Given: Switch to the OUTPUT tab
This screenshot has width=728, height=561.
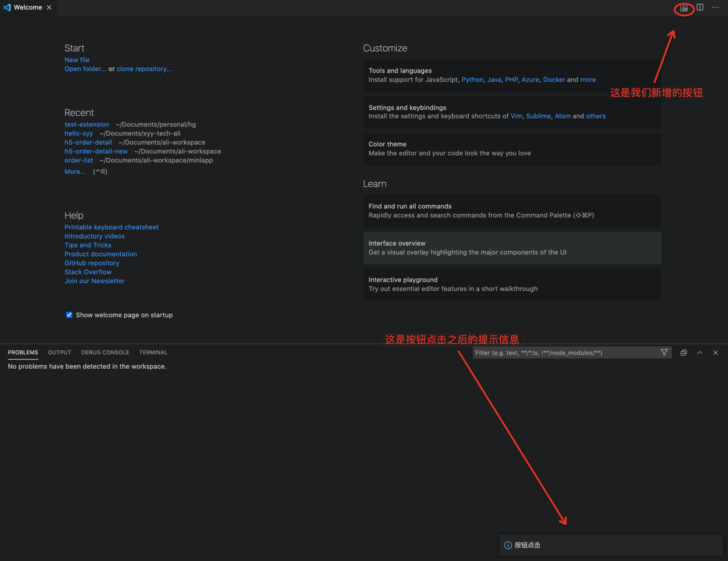Looking at the screenshot, I should pos(60,352).
